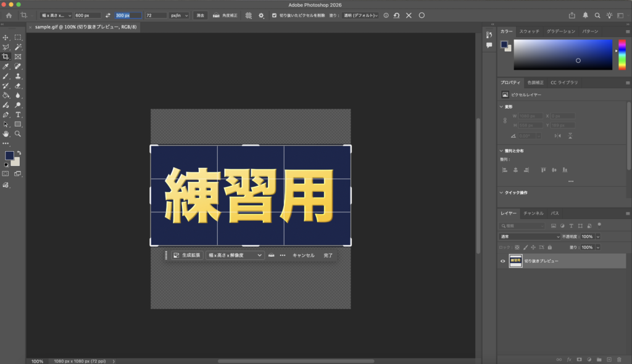The width and height of the screenshot is (632, 364).
Task: Switch to the チャンネル tab
Action: pos(533,213)
